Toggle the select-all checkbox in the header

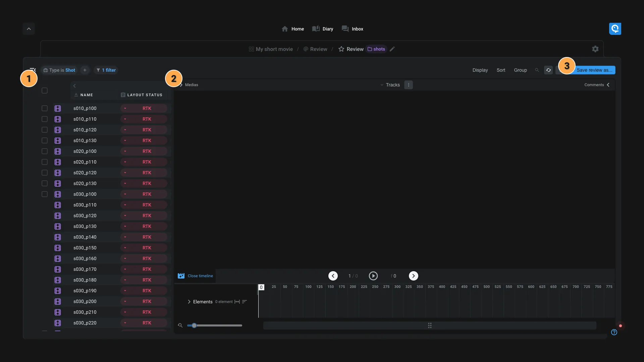pyautogui.click(x=45, y=90)
